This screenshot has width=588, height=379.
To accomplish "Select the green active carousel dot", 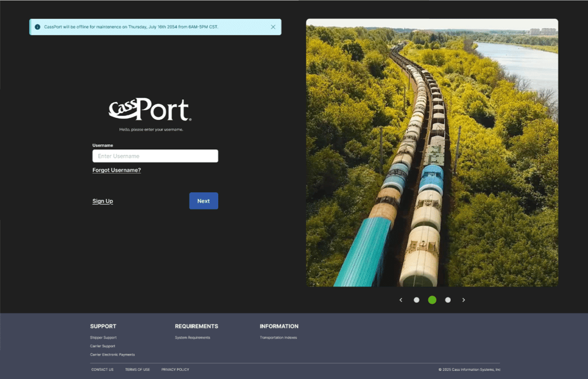I will click(x=432, y=300).
